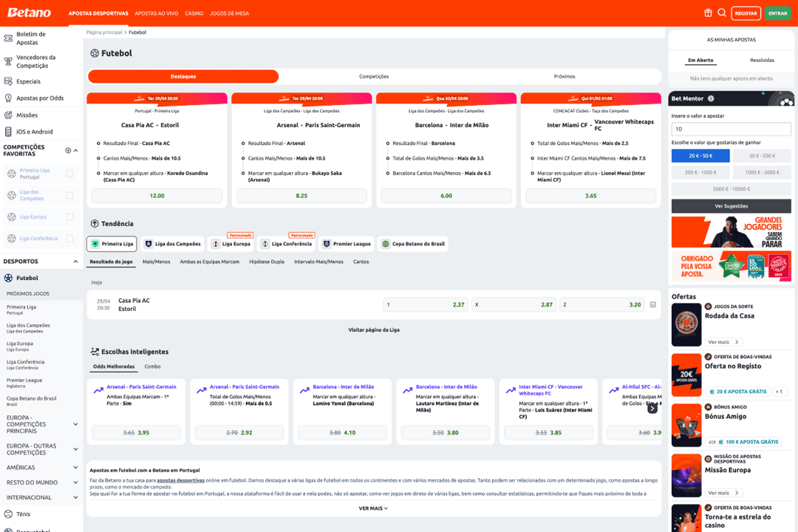Tick Liga Conferência favourite checkbox
This screenshot has width=798, height=532.
[69, 238]
